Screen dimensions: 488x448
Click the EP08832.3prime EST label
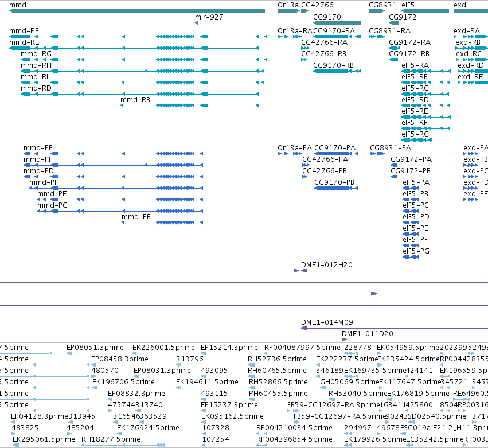click(136, 394)
